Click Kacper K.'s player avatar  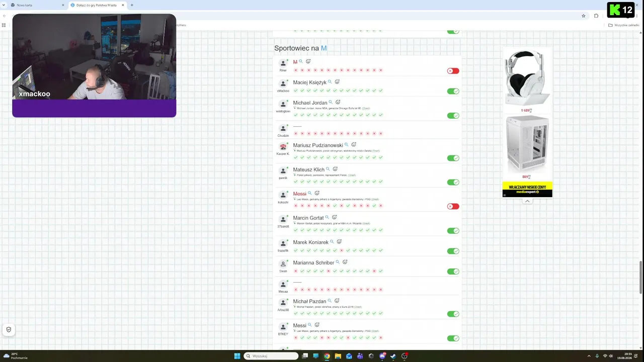pos(283,147)
